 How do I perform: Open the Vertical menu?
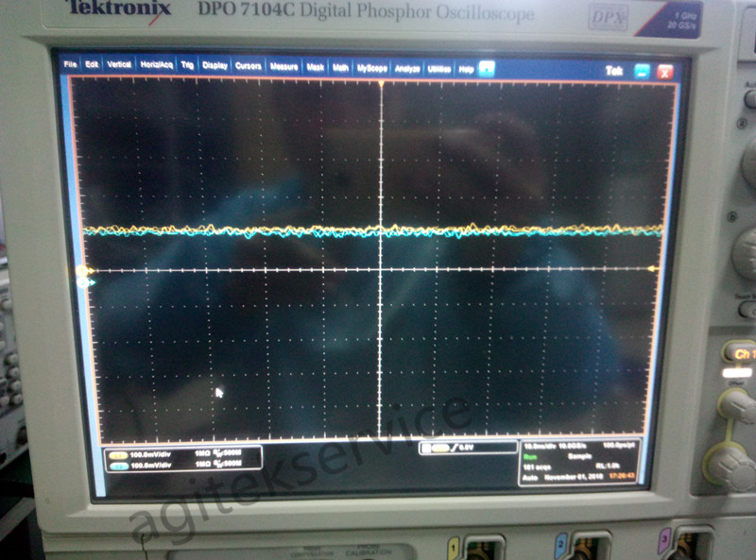[119, 65]
